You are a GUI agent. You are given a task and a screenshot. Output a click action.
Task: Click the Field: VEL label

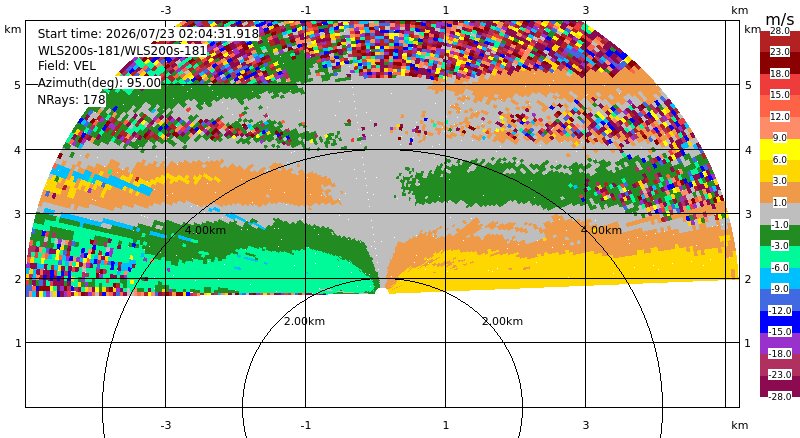coord(67,66)
